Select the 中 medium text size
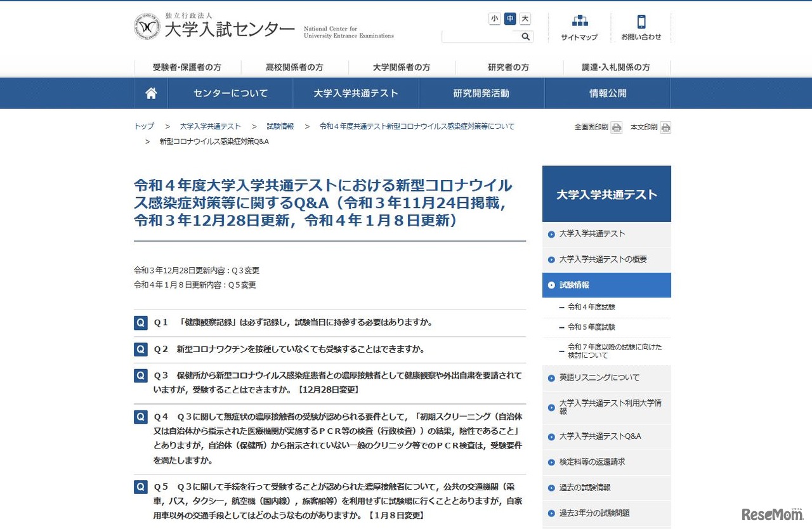The height and width of the screenshot is (529, 812). [509, 18]
